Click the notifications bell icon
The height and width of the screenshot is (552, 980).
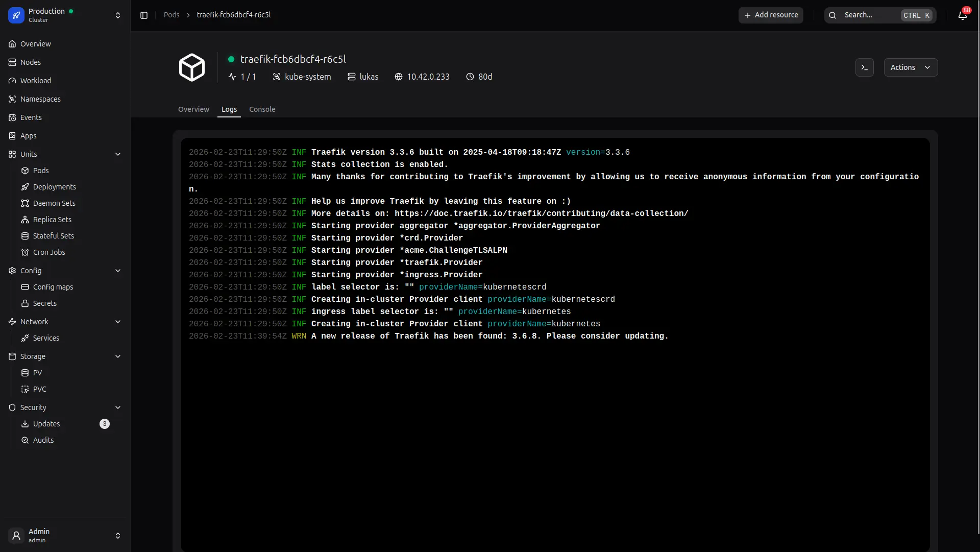pyautogui.click(x=962, y=15)
